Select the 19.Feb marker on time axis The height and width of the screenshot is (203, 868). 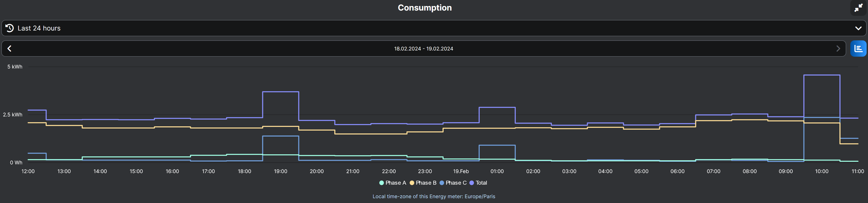461,171
